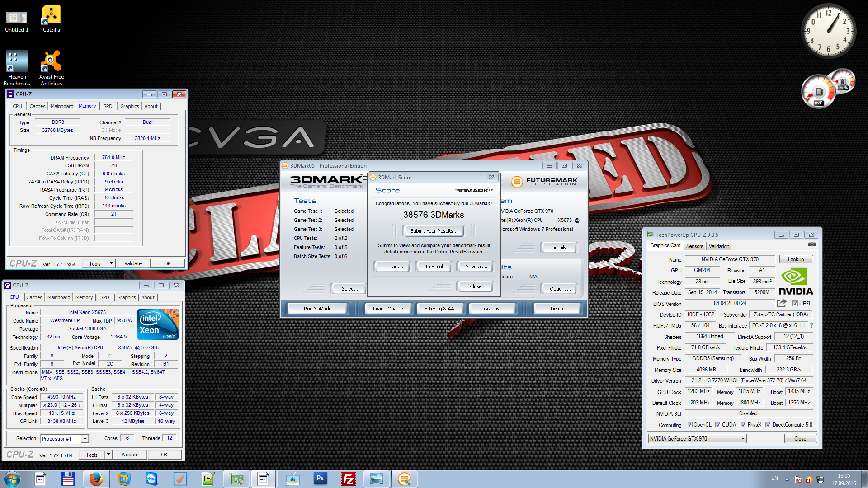Click Image Quality button in 3DMark05
Image resolution: width=868 pixels, height=488 pixels.
[x=389, y=309]
